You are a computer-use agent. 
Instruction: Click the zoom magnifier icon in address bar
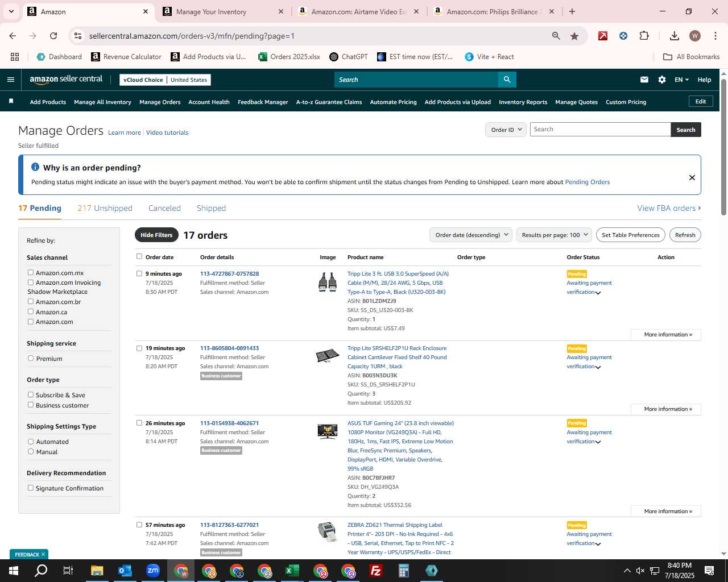(556, 36)
